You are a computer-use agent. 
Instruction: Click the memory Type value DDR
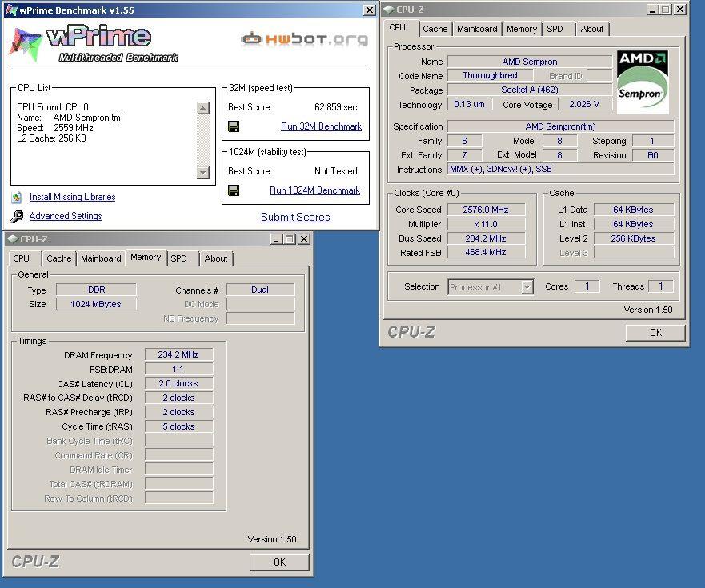point(96,290)
